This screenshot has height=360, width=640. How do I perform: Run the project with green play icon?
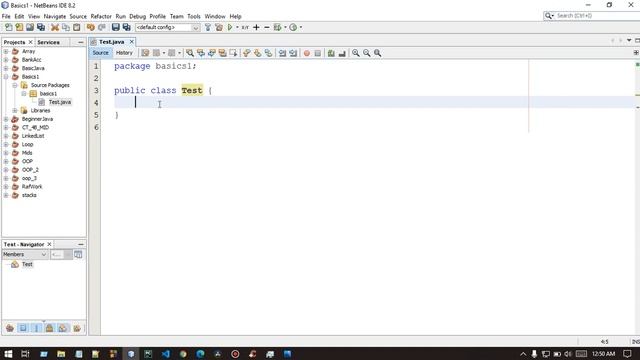click(x=230, y=27)
